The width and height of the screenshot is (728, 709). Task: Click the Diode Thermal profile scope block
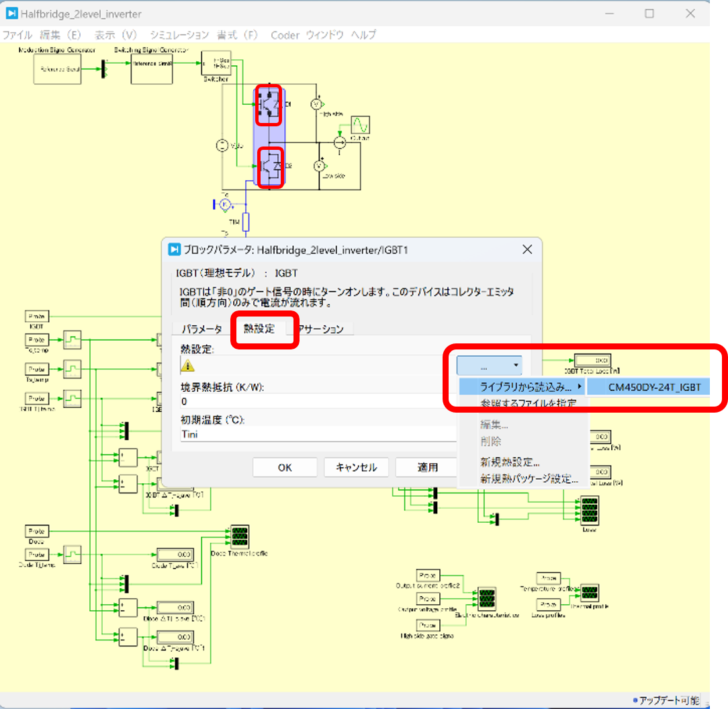click(x=239, y=536)
